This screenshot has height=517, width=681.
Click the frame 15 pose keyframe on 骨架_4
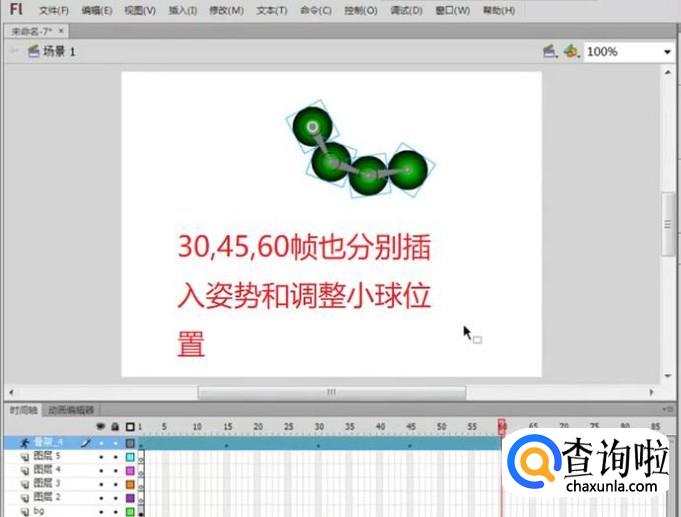click(226, 445)
